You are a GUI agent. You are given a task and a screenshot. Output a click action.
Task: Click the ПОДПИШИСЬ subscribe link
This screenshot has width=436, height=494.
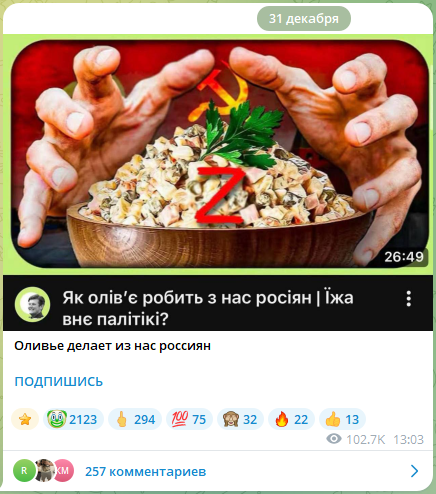59,381
